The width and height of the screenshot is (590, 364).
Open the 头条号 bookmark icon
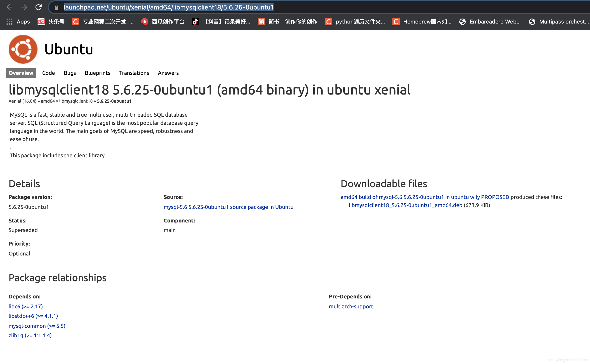(41, 22)
